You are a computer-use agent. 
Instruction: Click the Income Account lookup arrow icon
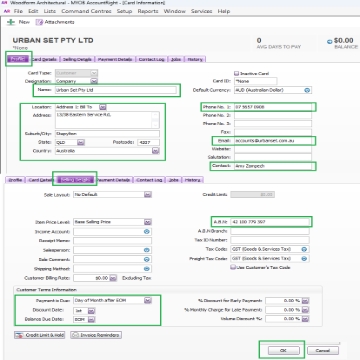[x=147, y=231]
